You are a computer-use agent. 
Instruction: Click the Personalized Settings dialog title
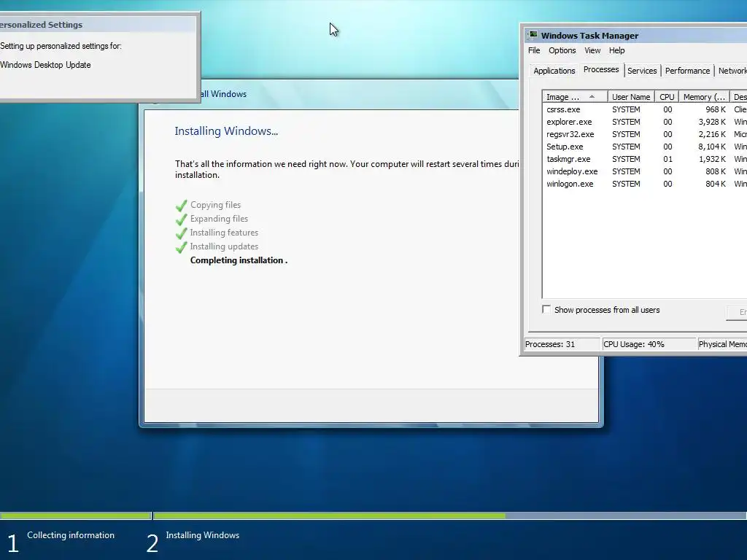coord(41,25)
